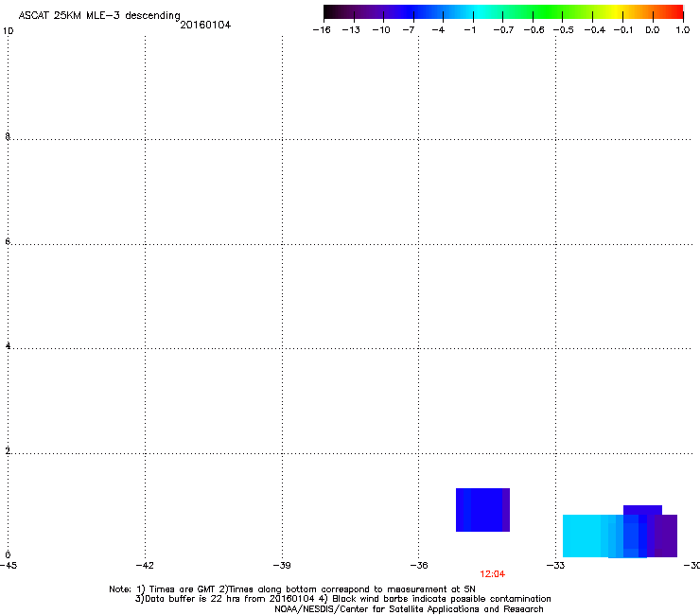Click the latitude 4 axis label
This screenshot has height=615, width=700.
[8, 345]
